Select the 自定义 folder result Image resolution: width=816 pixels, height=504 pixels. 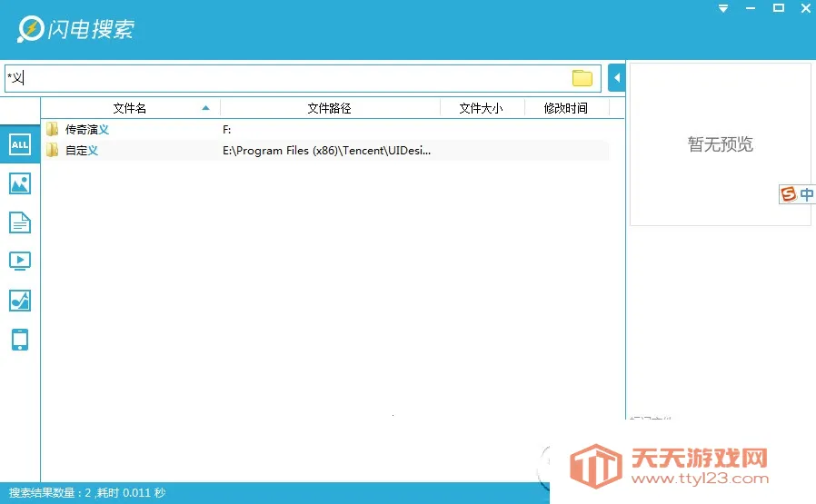point(82,151)
